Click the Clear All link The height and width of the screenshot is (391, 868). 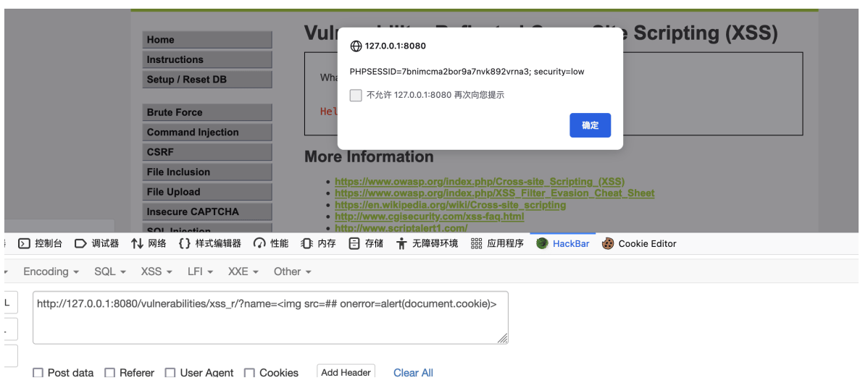click(x=413, y=373)
